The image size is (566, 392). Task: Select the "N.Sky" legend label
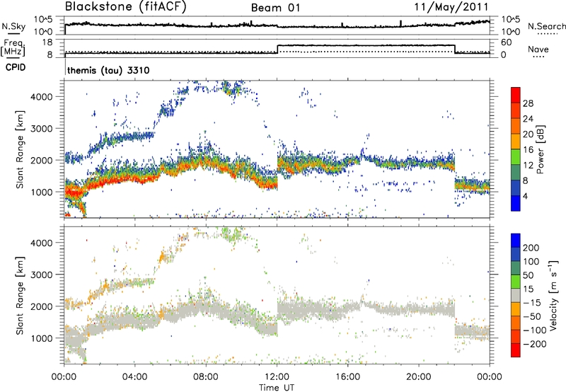point(13,26)
